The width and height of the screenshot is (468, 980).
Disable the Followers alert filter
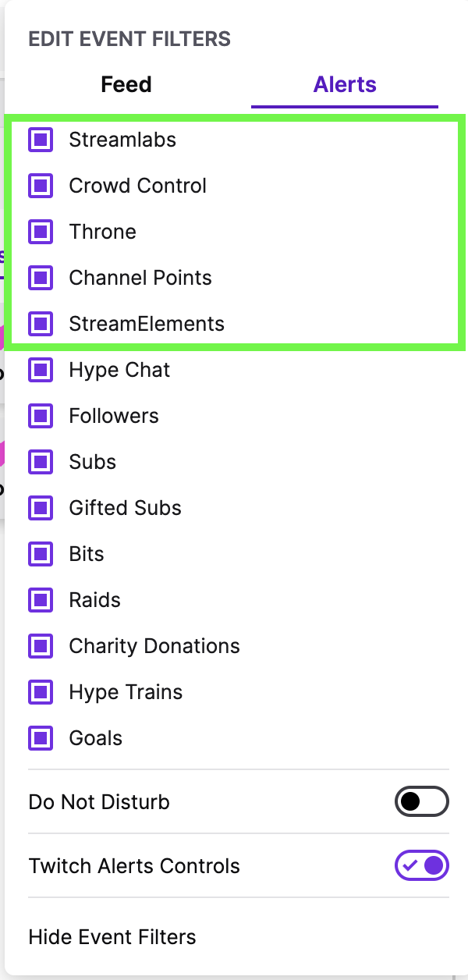(40, 416)
